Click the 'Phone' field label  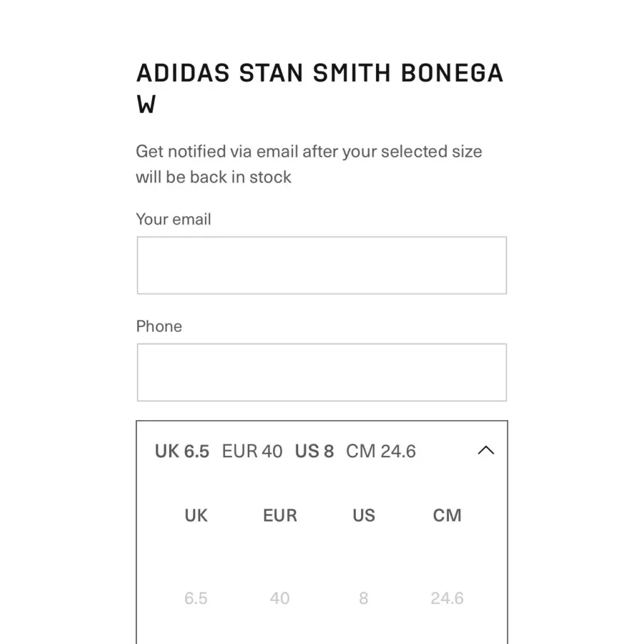point(159,326)
